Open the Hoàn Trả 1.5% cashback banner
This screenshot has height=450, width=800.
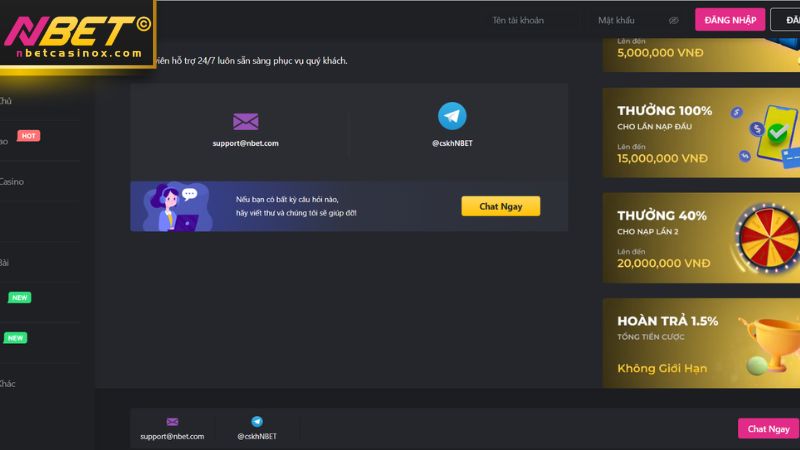click(701, 343)
